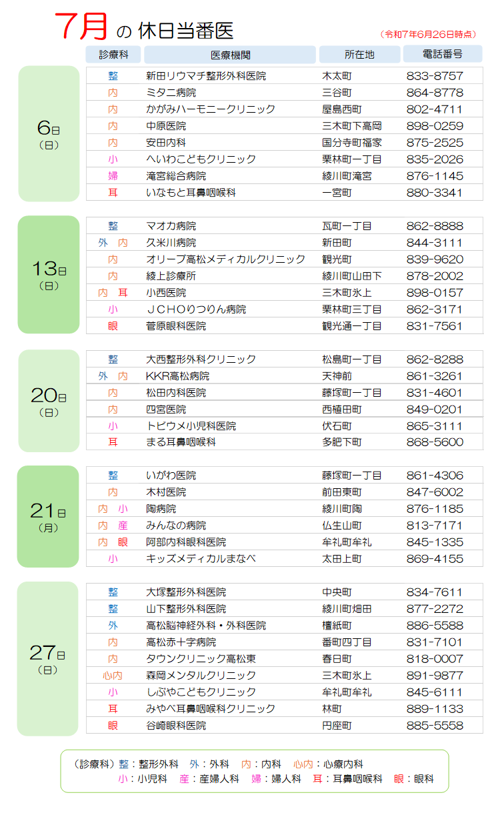
Task: Open 高松赤十字病院 entry
Action: pyautogui.click(x=181, y=642)
